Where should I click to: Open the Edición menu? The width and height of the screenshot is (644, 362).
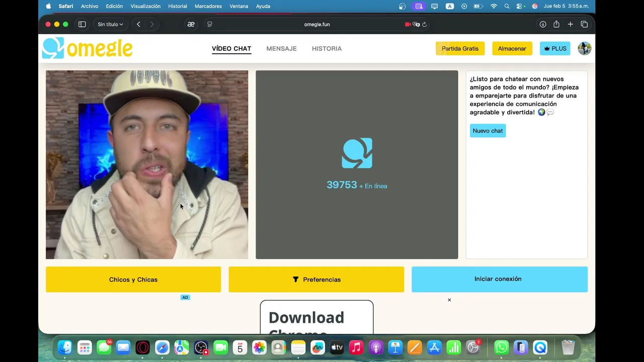[x=114, y=6]
